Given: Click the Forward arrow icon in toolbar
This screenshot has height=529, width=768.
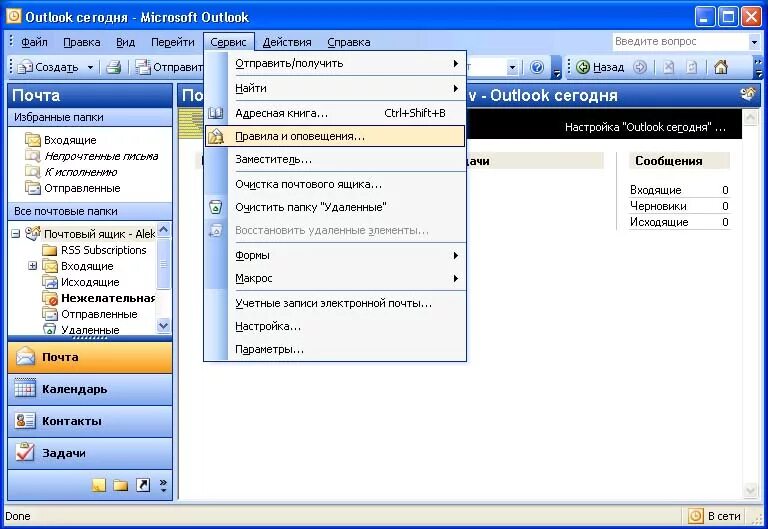Looking at the screenshot, I should (x=640, y=67).
